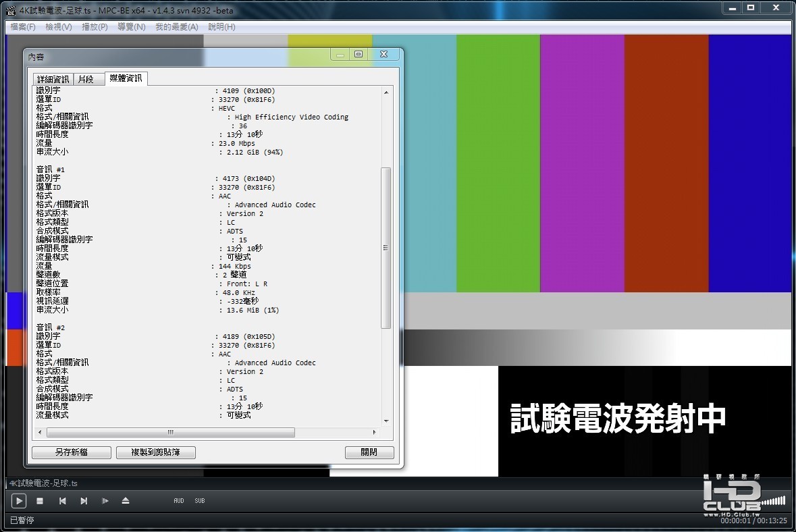Minimize the 內容 dialog window
This screenshot has height=532, width=796.
(x=340, y=54)
